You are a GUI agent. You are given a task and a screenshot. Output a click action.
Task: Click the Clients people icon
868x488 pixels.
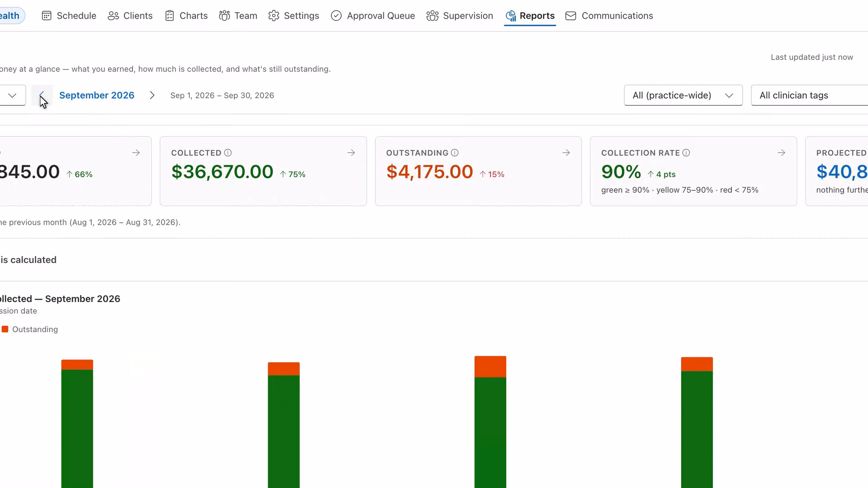[113, 16]
